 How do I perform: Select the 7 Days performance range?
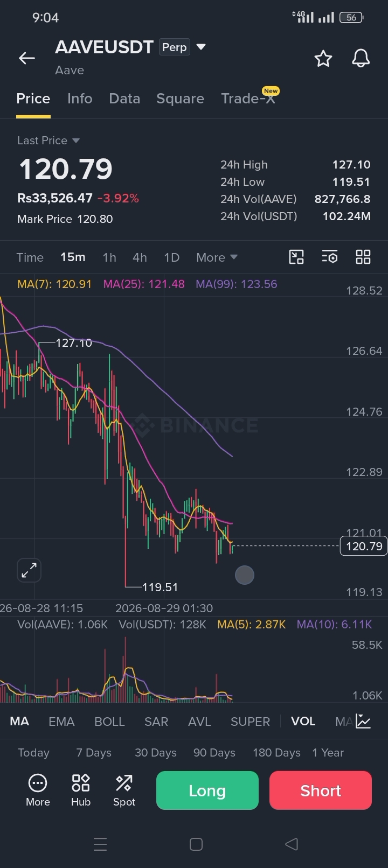coord(94,753)
